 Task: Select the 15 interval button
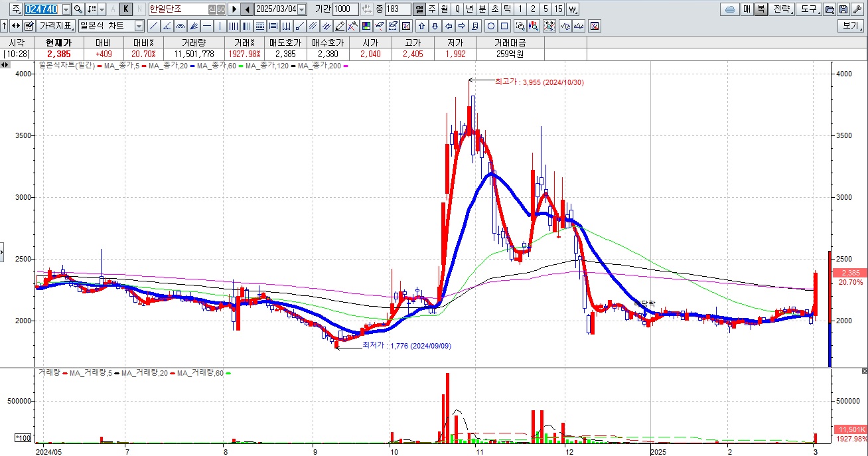pyautogui.click(x=558, y=9)
